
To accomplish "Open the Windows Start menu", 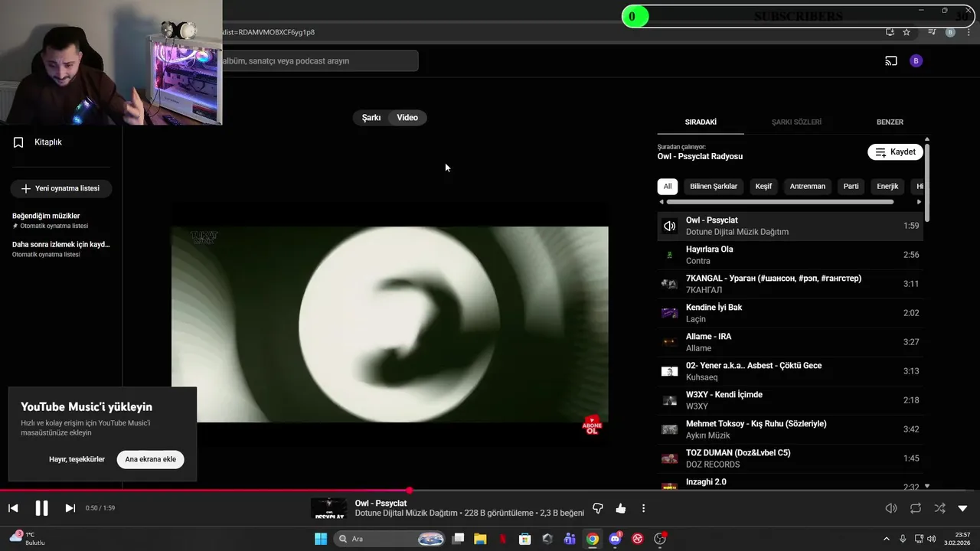I will [321, 539].
